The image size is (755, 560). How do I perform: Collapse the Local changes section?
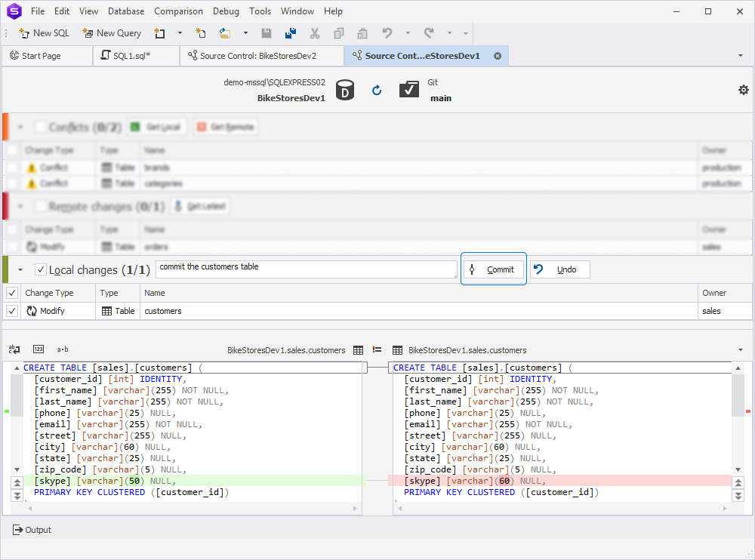pos(20,269)
